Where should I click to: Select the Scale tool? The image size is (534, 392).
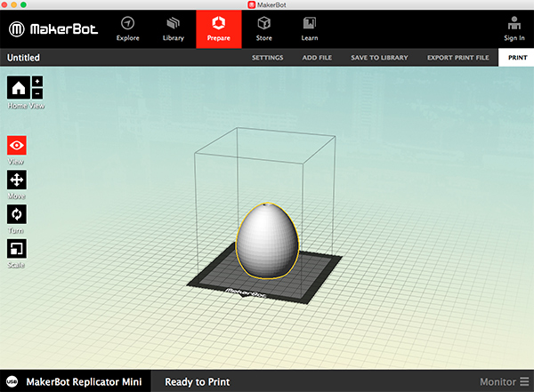(x=17, y=249)
